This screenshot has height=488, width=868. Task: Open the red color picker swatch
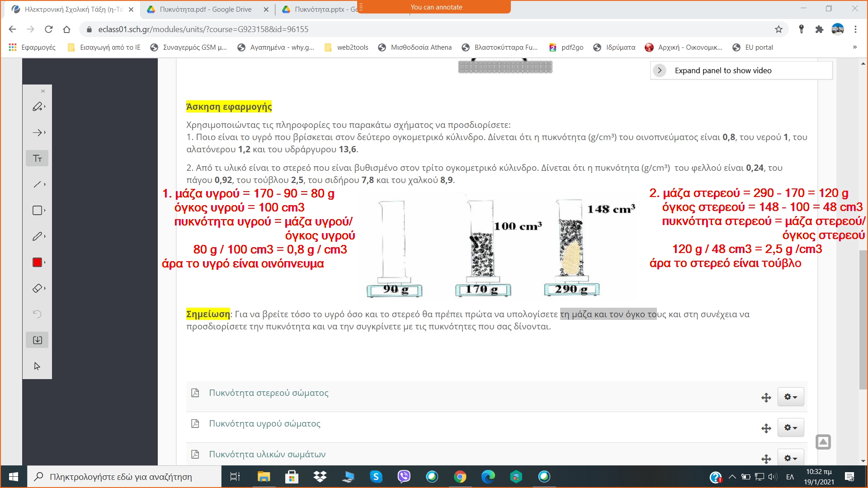point(37,262)
